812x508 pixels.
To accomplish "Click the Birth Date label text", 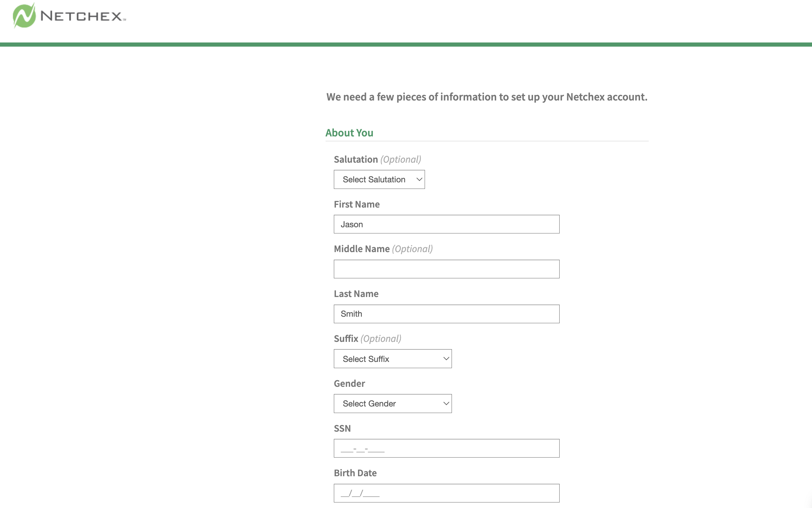I will coord(355,473).
